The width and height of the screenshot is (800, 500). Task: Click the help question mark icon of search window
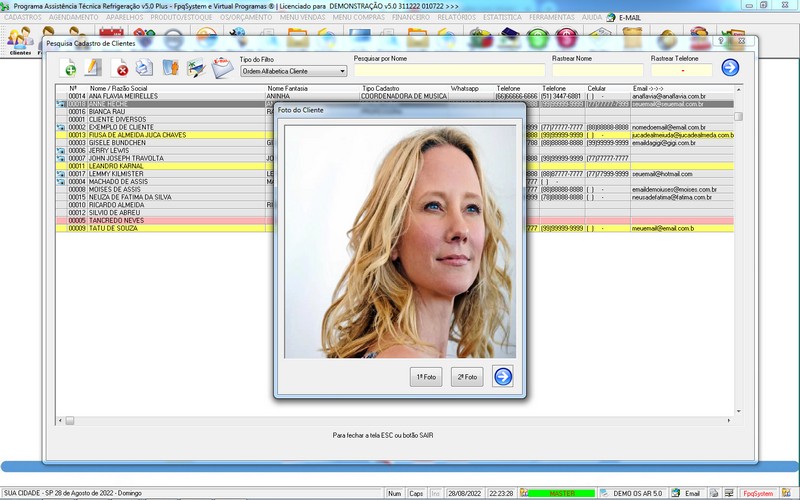pyautogui.click(x=721, y=41)
